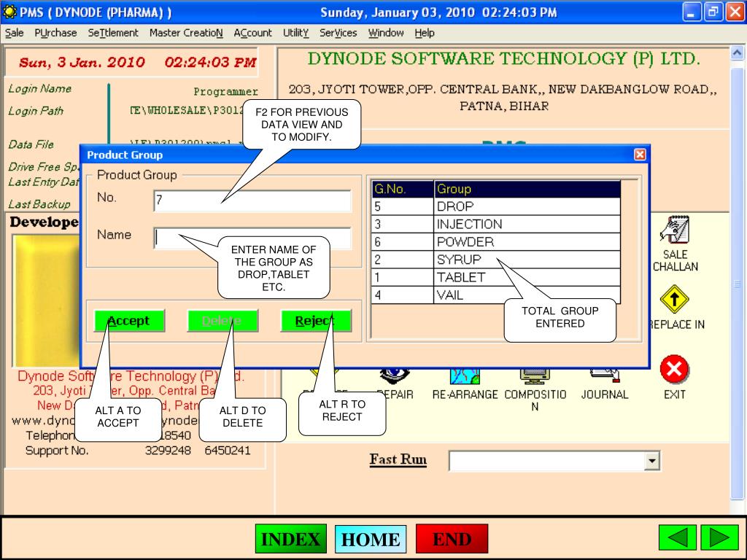Click the HOME button

point(371,539)
